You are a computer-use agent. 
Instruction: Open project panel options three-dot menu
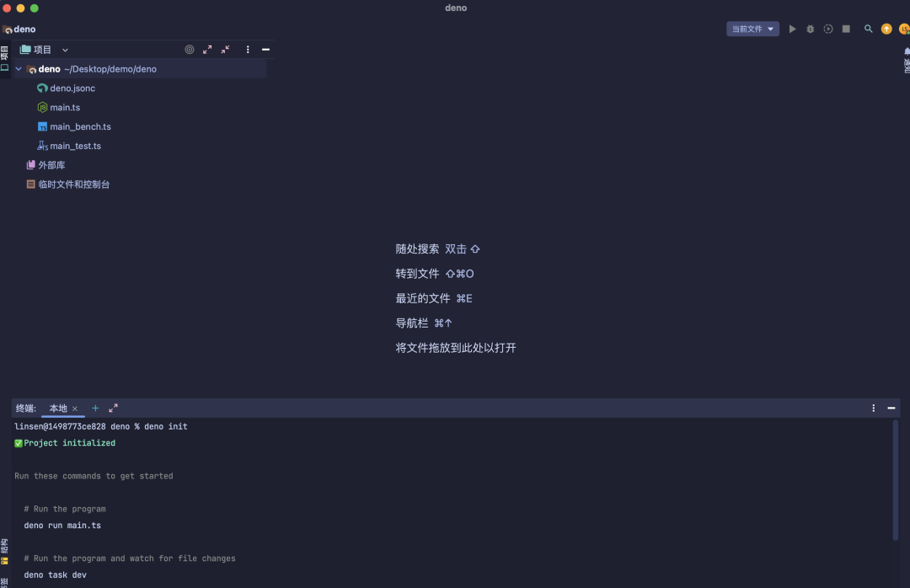pos(248,50)
